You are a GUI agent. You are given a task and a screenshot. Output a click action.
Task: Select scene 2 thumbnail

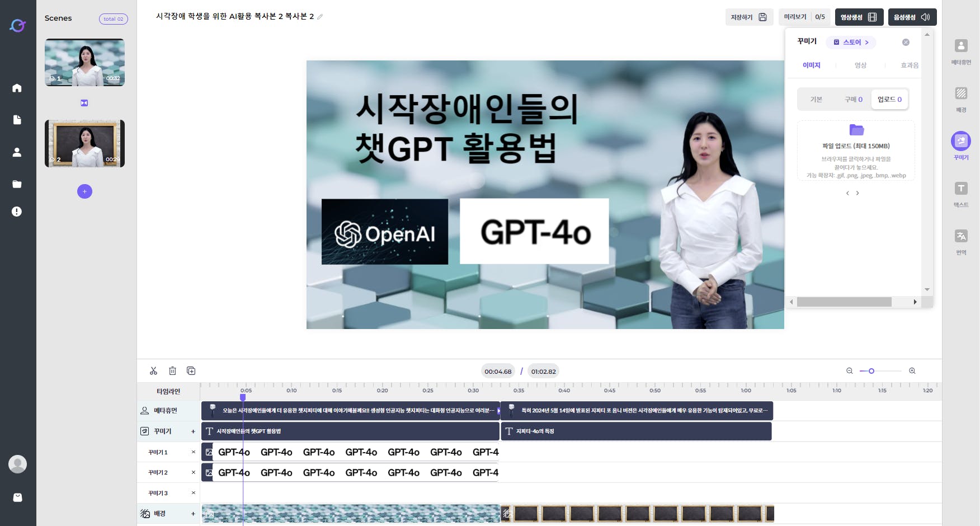[84, 143]
